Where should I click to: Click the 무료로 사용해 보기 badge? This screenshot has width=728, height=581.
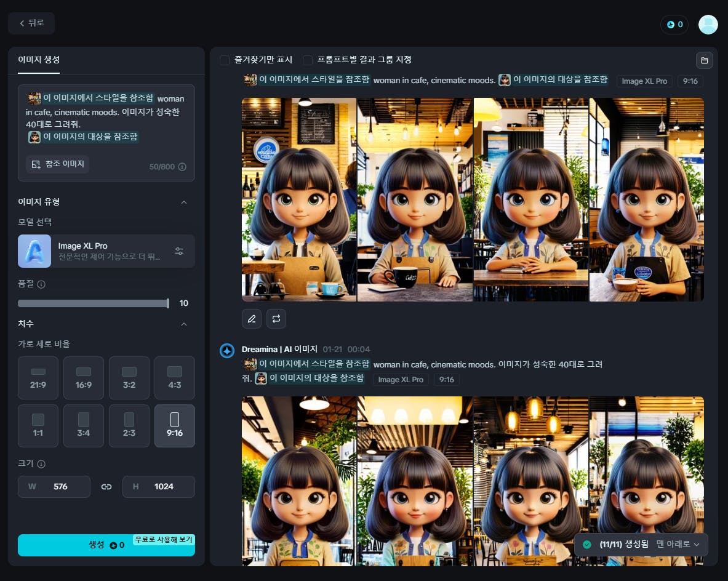[x=164, y=540]
